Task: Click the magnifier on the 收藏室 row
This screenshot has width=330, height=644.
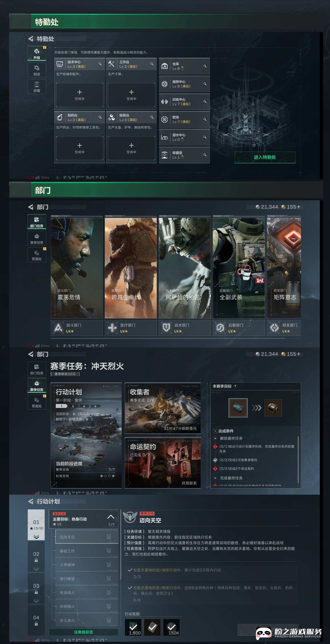Action: (x=205, y=155)
